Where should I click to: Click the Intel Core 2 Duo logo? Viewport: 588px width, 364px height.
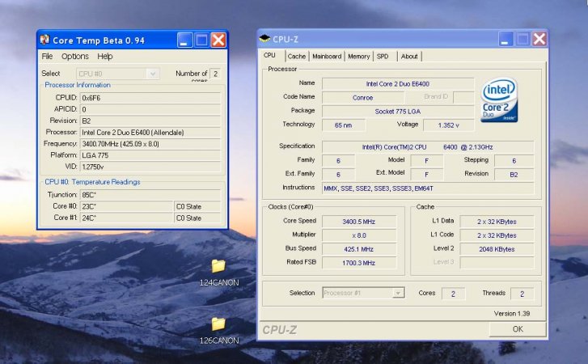pos(499,99)
